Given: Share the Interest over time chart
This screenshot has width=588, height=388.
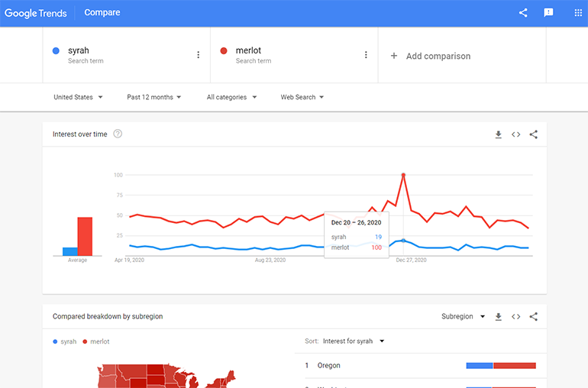Looking at the screenshot, I should tap(534, 134).
